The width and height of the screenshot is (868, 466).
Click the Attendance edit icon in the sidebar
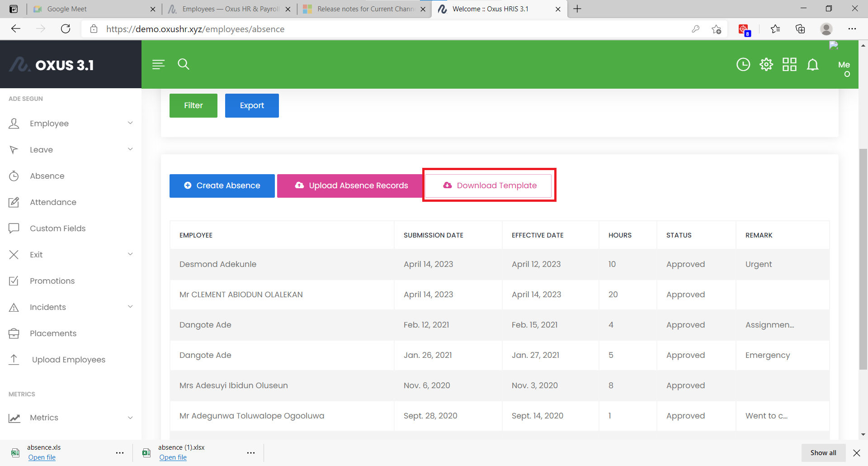coord(14,202)
